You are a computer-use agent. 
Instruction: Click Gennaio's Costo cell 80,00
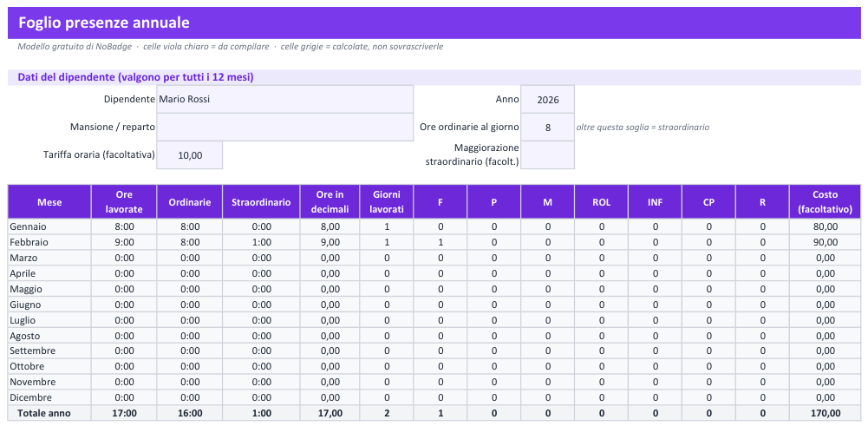pyautogui.click(x=825, y=226)
